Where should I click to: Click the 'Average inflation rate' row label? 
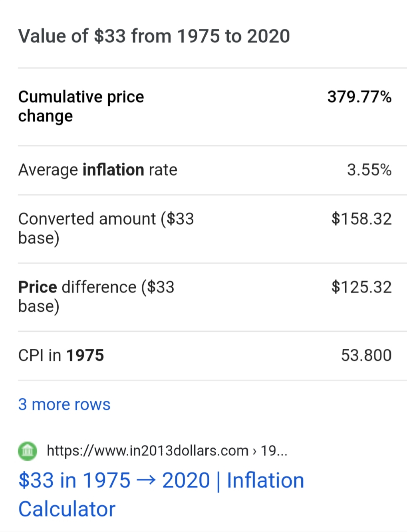click(x=98, y=170)
